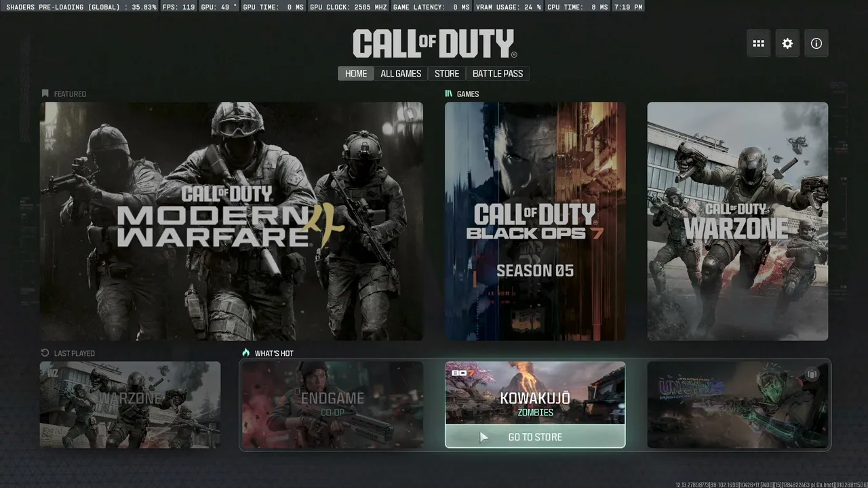868x488 pixels.
Task: Click the info circle icon
Action: point(816,43)
